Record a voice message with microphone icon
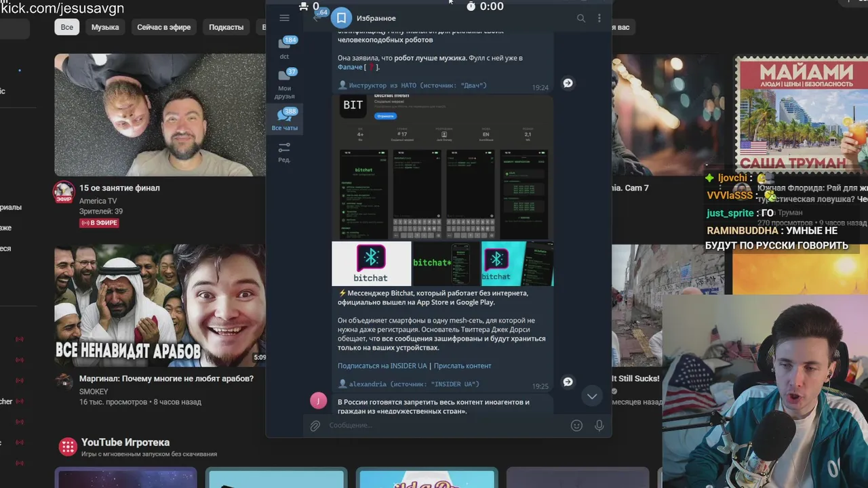This screenshot has height=488, width=868. click(599, 426)
